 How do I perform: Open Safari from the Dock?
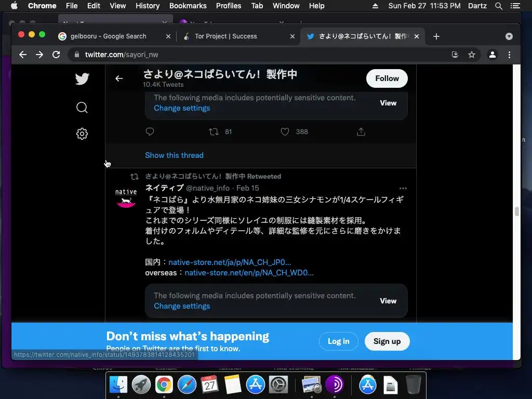[187, 385]
